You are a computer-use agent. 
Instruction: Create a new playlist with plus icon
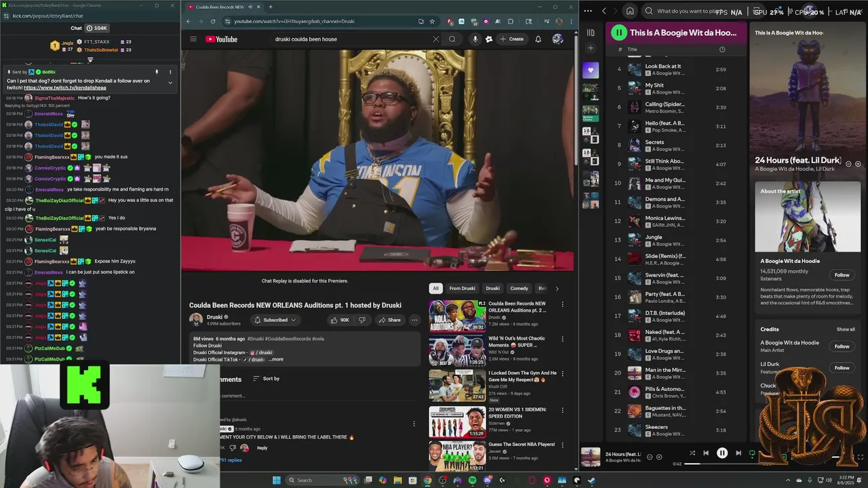591,48
